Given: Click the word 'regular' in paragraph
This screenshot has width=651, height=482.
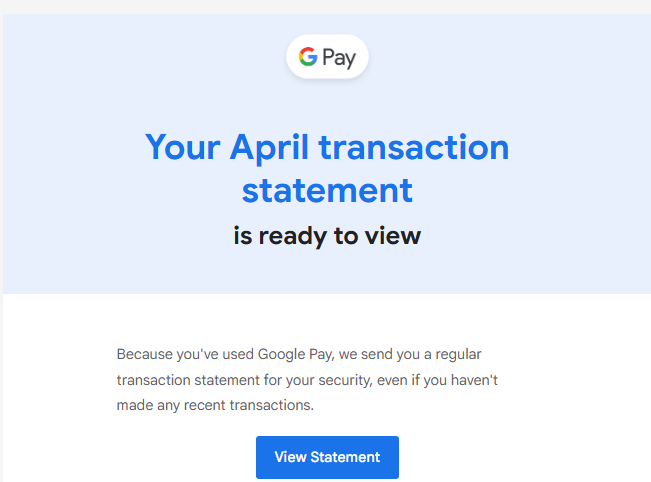Looking at the screenshot, I should [x=458, y=355].
